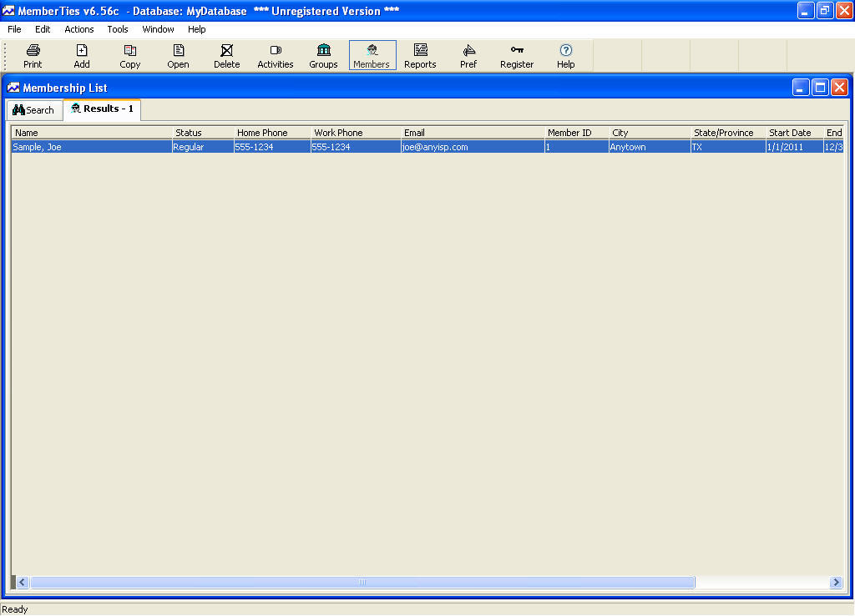Close the MemberTies main window

coord(844,11)
